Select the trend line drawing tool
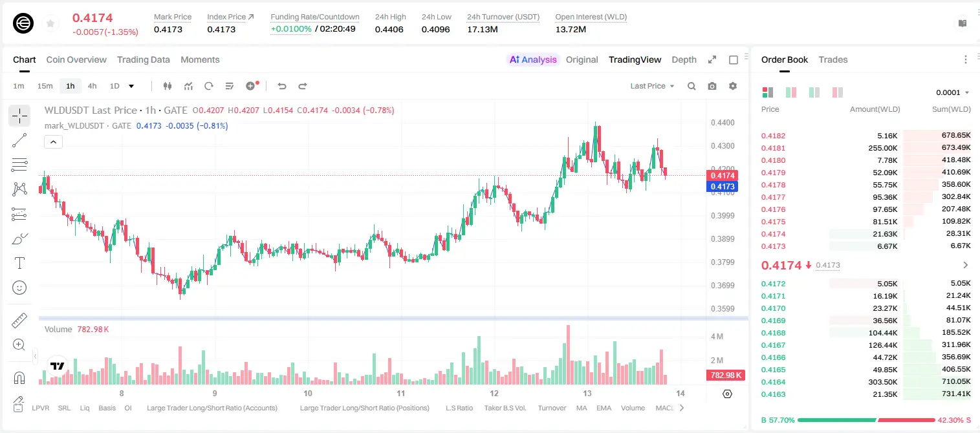 click(19, 140)
